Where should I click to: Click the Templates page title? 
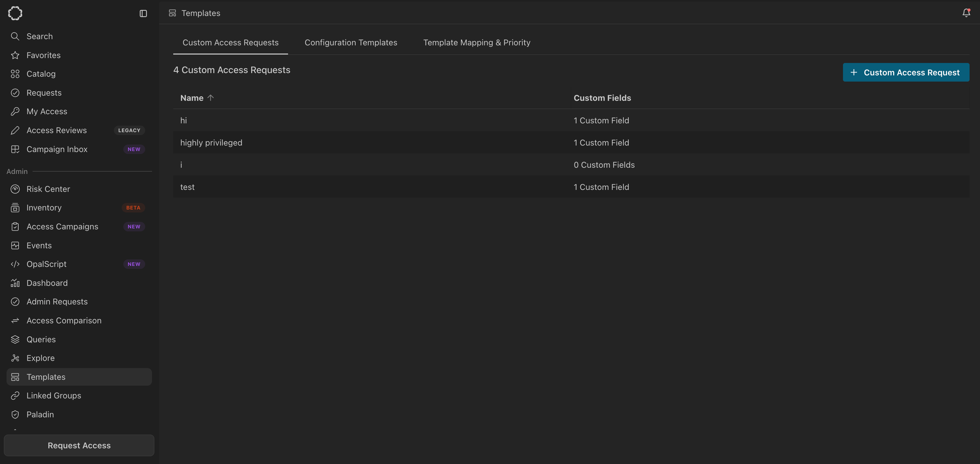(x=201, y=13)
